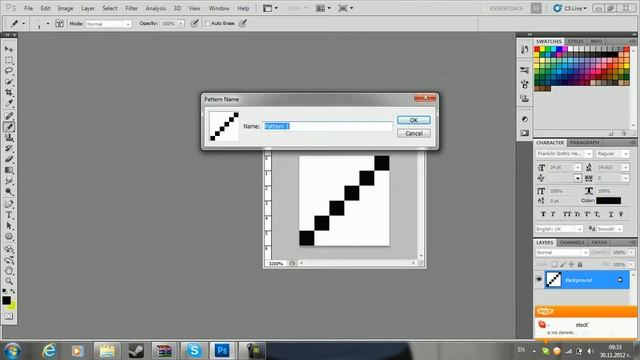640x360 pixels.
Task: Open the Character panel text Color swatch
Action: click(608, 200)
